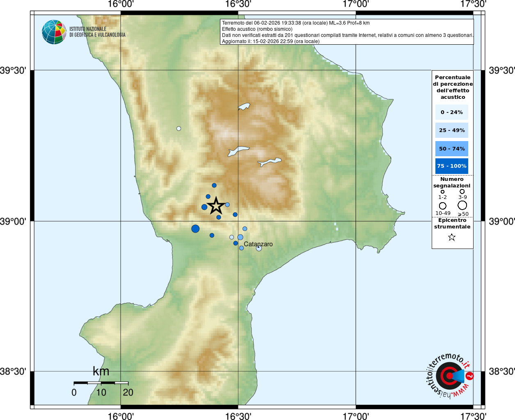Click the legend circle for 1-2 reports
This screenshot has width=515, height=420.
(442, 192)
